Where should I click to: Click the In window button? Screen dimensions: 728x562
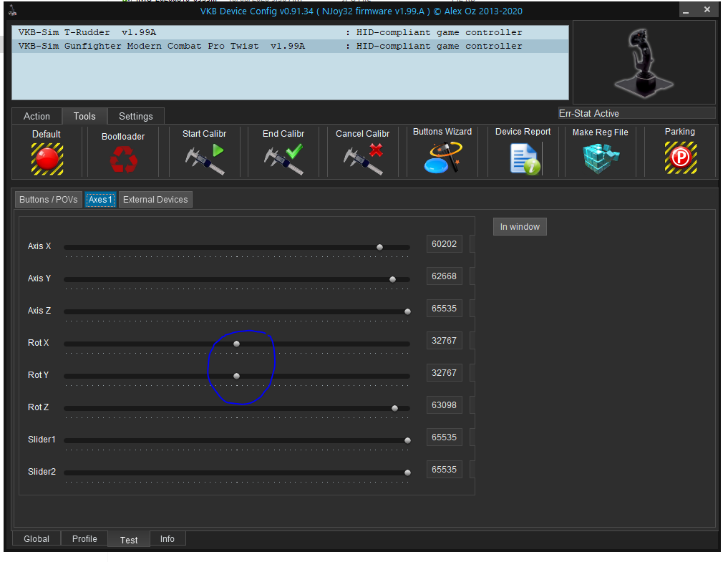(520, 227)
